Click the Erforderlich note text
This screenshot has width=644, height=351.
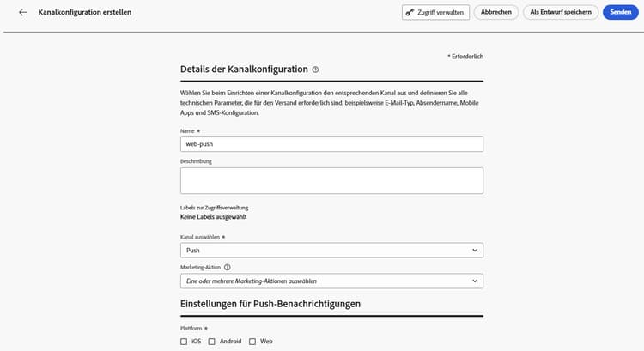point(465,57)
